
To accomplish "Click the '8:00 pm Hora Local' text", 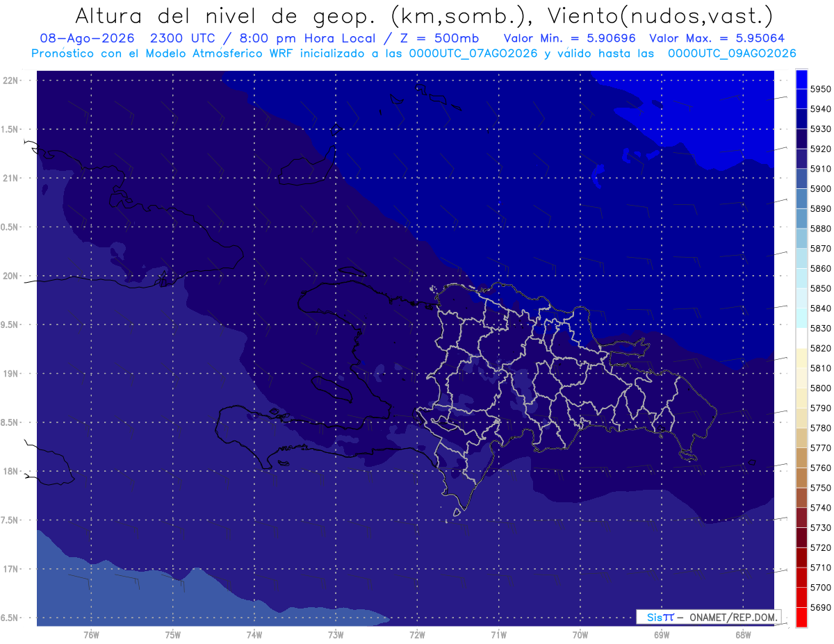I will pos(308,38).
